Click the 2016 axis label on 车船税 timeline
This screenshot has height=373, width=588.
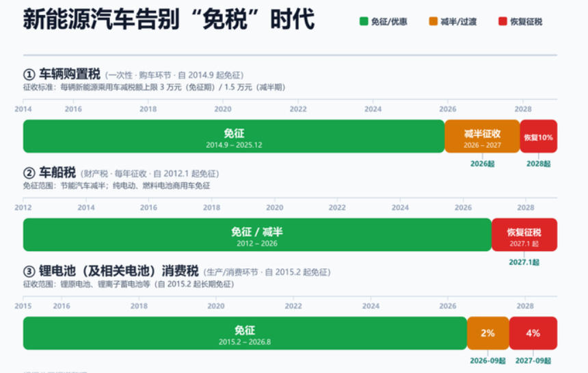148,207
